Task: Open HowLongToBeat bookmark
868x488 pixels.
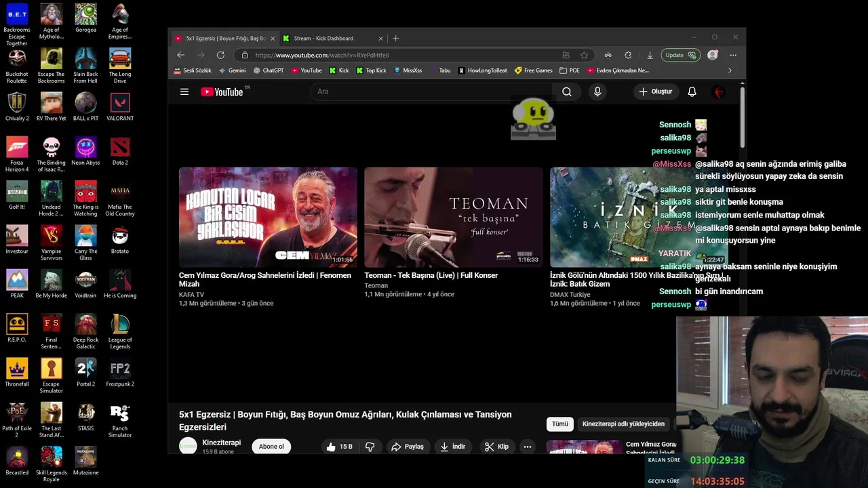Action: 483,70
